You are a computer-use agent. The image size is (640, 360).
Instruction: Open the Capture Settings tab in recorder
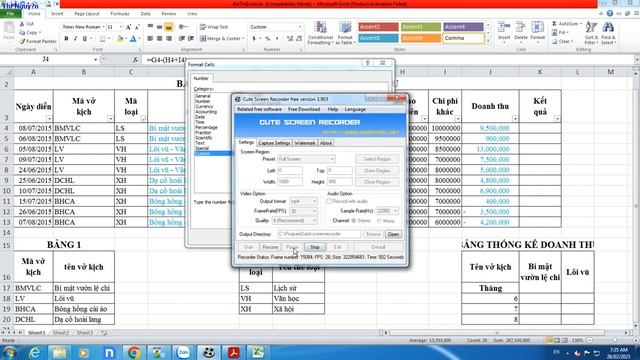tap(274, 143)
